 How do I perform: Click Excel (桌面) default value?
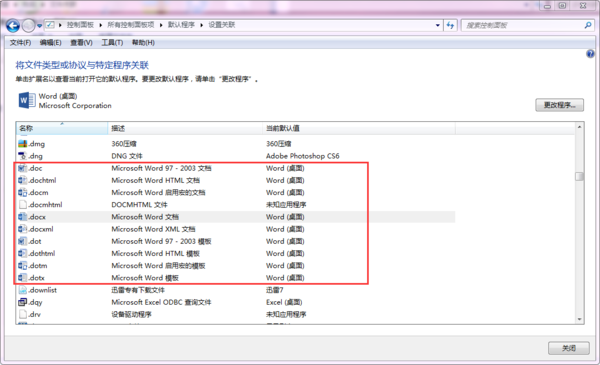coord(284,302)
